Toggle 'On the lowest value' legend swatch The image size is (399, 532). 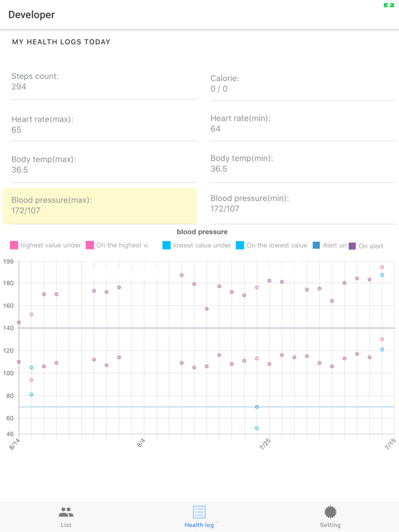(240, 245)
